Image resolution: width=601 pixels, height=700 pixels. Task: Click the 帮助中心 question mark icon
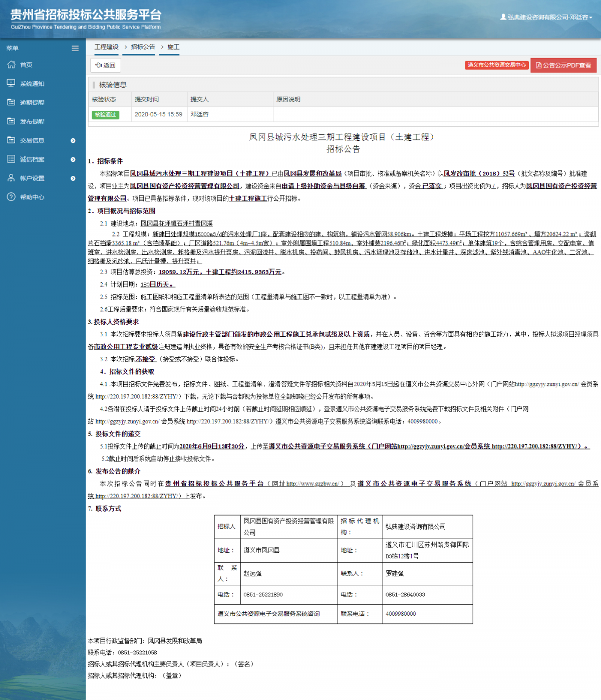[11, 197]
